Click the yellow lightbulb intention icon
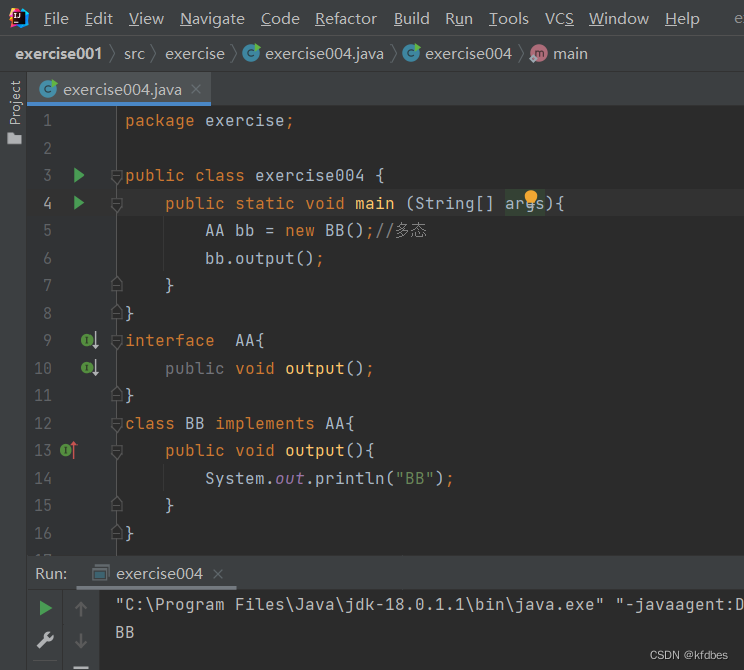This screenshot has width=744, height=670. pyautogui.click(x=531, y=198)
